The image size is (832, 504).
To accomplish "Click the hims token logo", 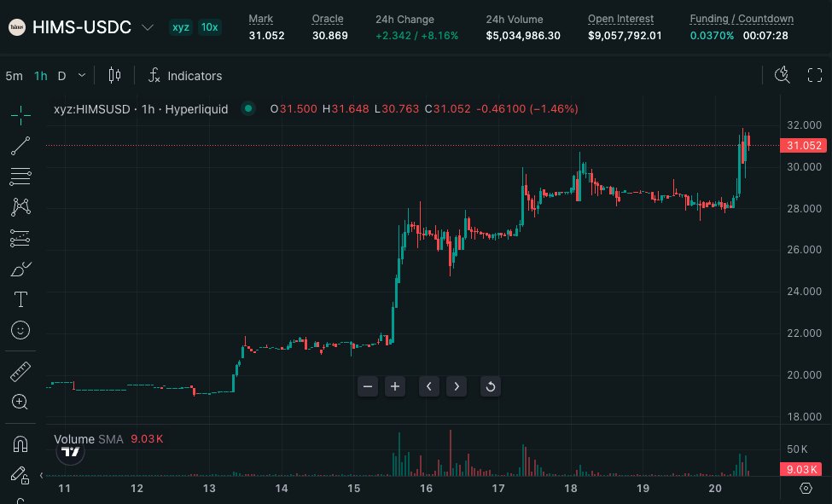I will [17, 27].
